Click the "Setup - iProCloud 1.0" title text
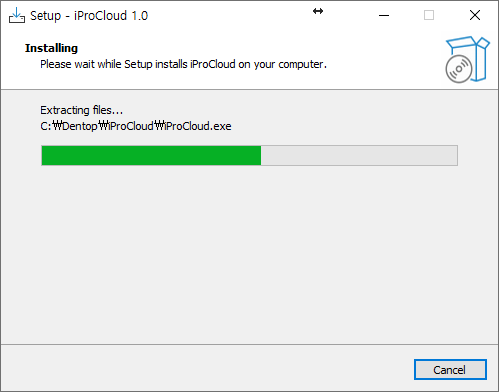 coord(89,16)
